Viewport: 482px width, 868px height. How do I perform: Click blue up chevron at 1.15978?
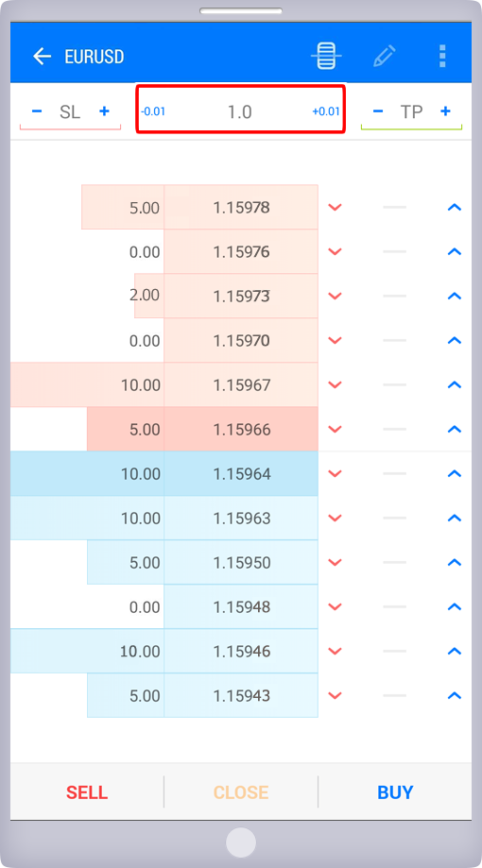click(455, 207)
